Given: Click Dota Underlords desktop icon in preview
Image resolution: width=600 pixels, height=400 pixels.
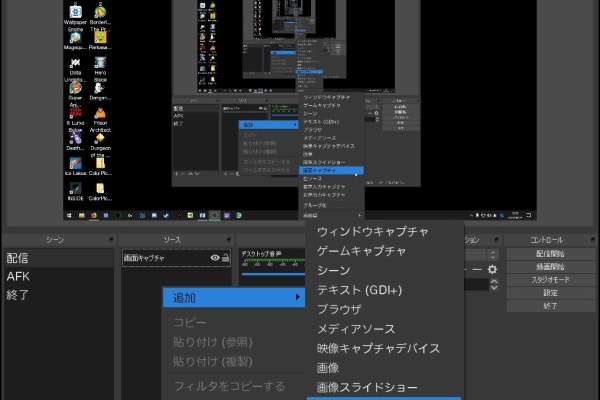Looking at the screenshot, I should (75, 69).
